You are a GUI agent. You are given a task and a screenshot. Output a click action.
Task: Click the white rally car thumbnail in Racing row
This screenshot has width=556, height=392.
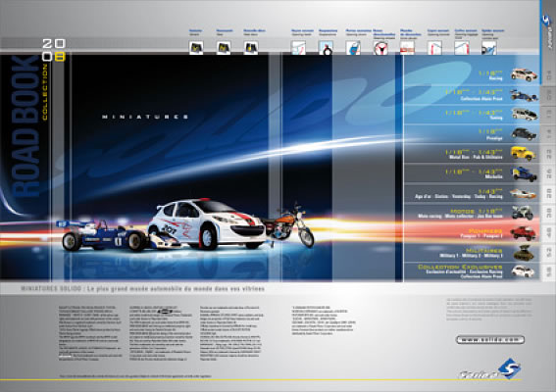524,74
